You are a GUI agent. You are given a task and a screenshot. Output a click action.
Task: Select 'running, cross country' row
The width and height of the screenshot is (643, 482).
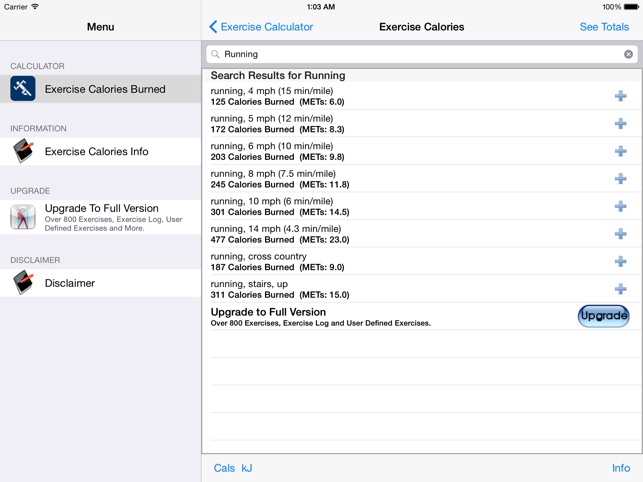click(422, 261)
